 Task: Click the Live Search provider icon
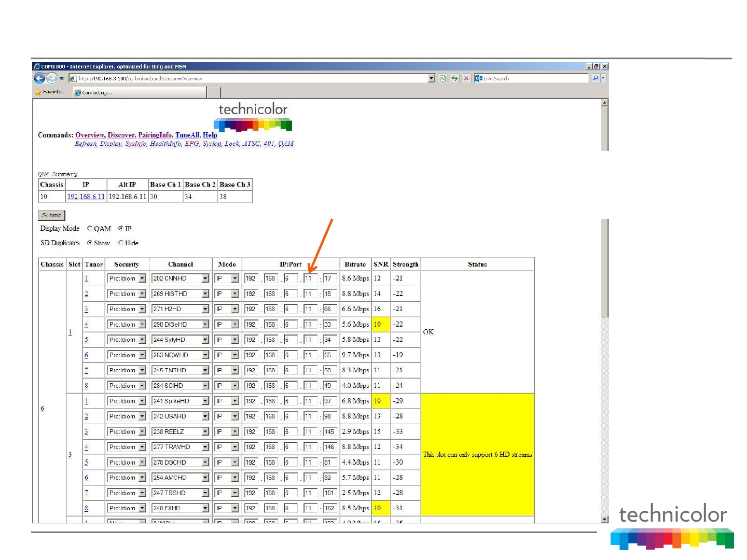pyautogui.click(x=479, y=78)
